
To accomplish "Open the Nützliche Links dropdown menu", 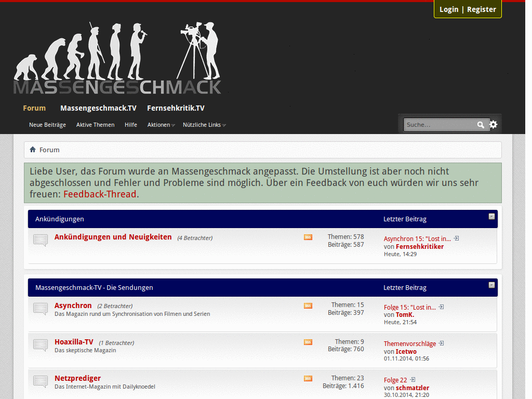I will 204,125.
